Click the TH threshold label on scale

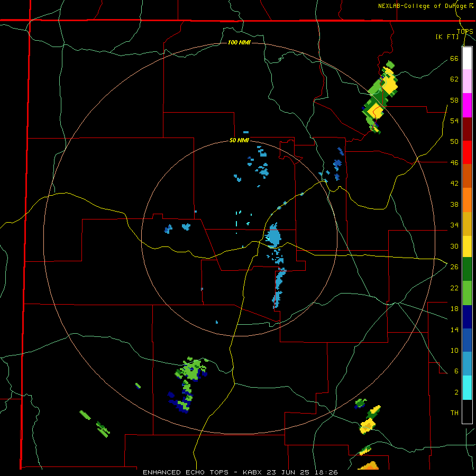coord(454,413)
